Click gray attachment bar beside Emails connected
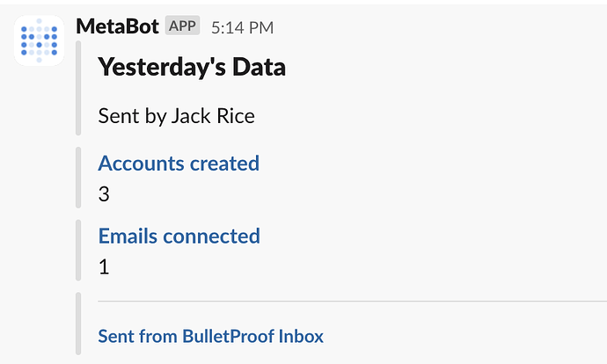 click(78, 251)
